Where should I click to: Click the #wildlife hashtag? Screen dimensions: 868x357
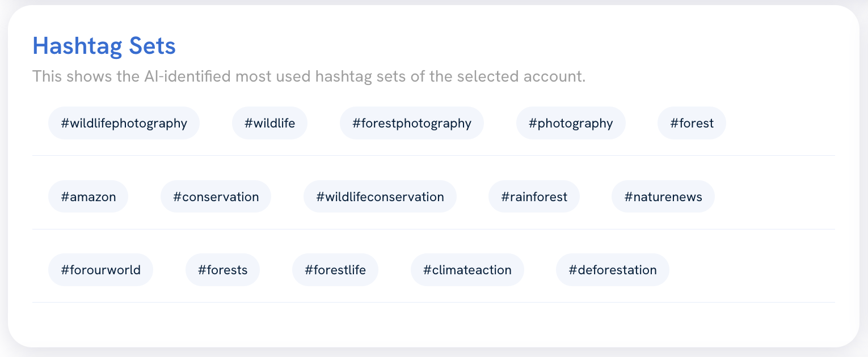(269, 122)
